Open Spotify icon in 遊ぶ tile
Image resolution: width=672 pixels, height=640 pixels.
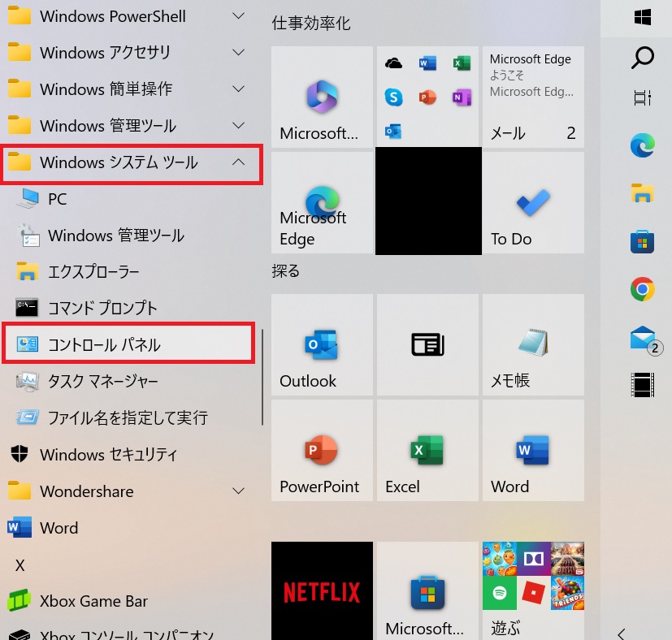click(499, 593)
